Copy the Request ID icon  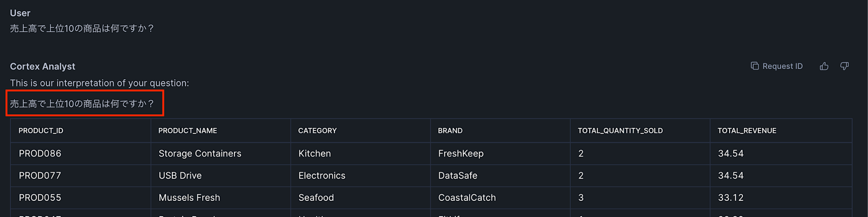755,66
